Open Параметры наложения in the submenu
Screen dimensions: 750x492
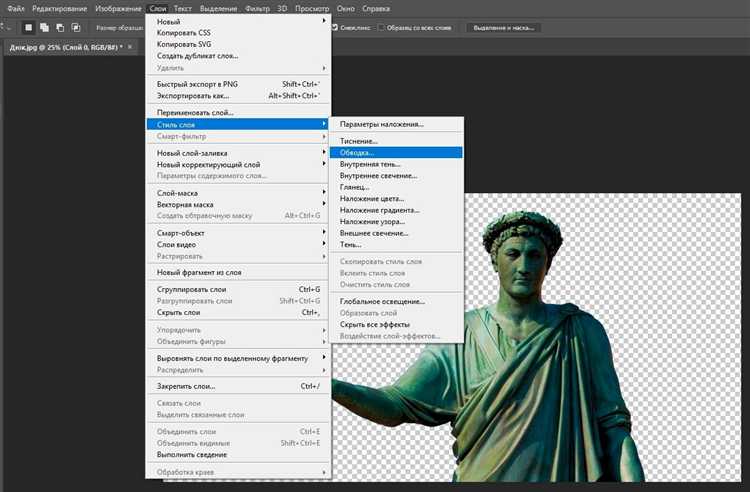point(396,124)
